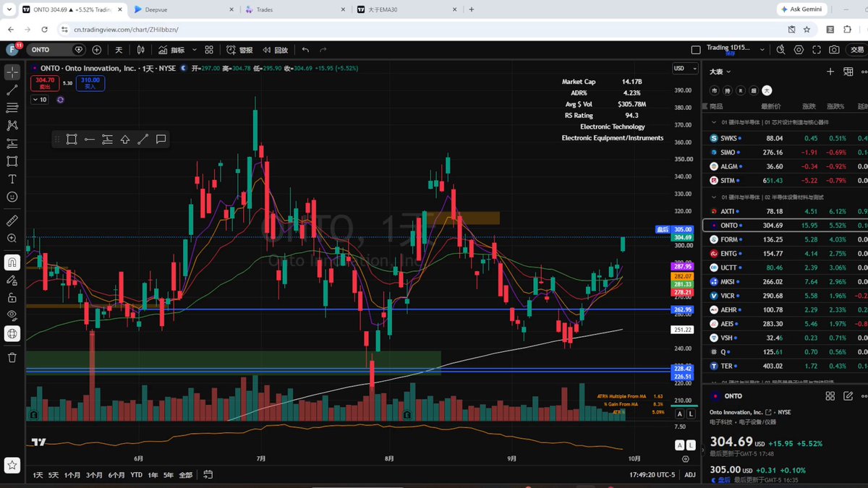Toggle the globe-icon sync button in left toolbar

click(x=12, y=333)
